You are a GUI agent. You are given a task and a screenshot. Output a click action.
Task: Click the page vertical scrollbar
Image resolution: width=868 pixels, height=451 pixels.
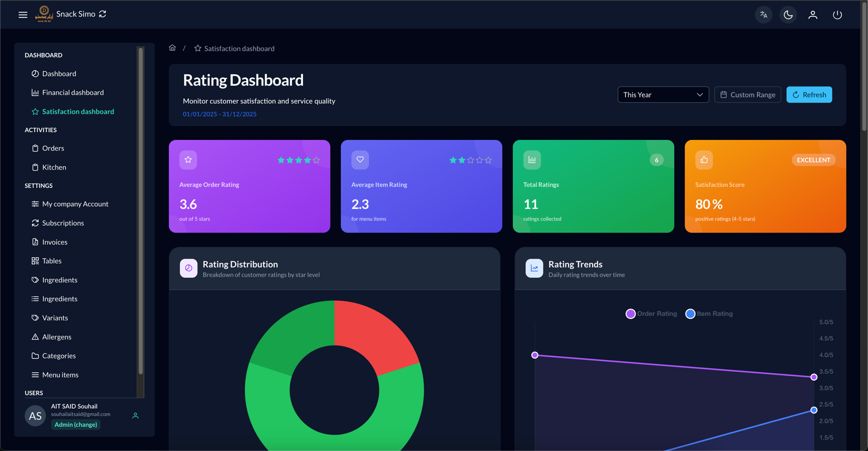coord(864,68)
